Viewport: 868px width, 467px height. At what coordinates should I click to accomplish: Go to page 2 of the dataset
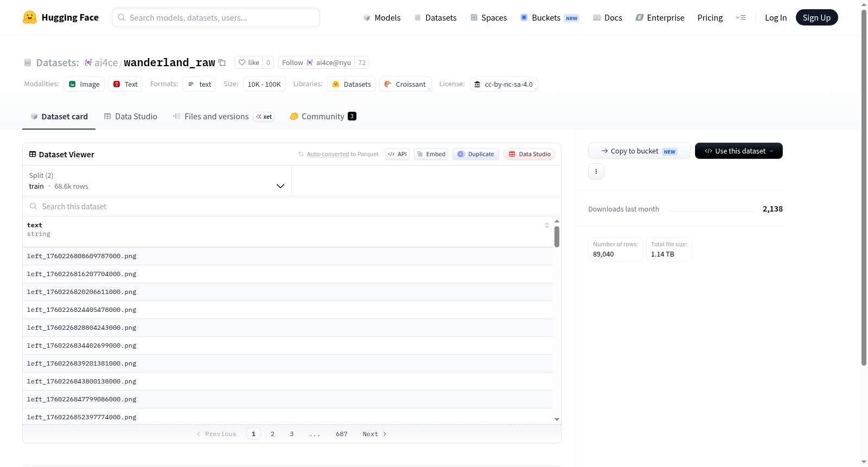click(272, 434)
